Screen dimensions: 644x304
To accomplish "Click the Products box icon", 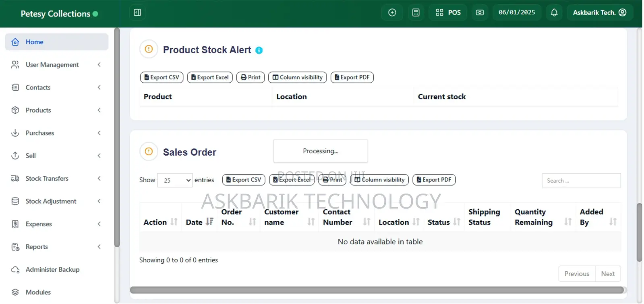I will (x=15, y=110).
